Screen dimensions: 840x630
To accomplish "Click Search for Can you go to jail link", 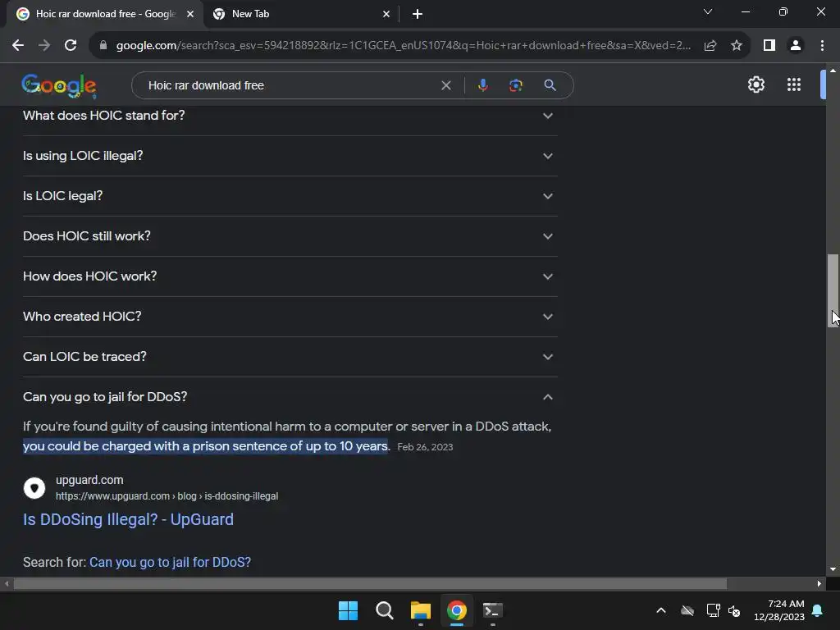I will (170, 562).
